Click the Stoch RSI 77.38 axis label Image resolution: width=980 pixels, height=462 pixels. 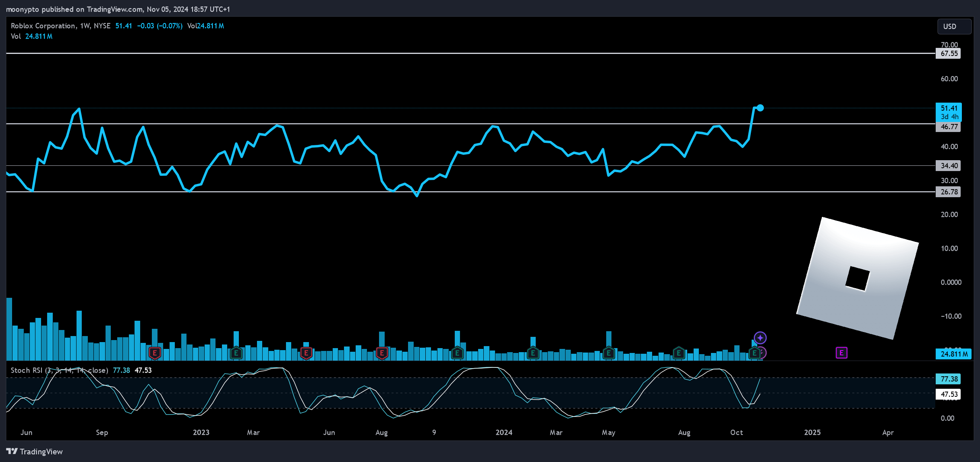948,379
